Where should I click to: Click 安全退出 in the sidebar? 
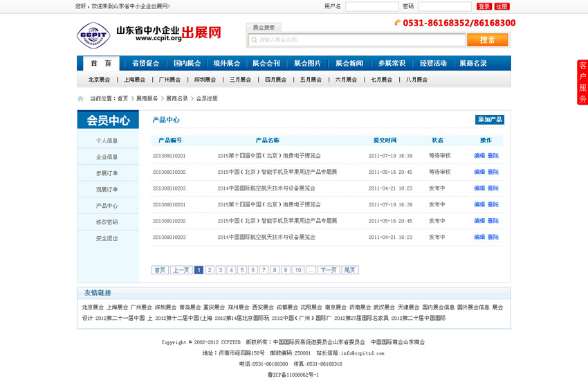(x=107, y=238)
